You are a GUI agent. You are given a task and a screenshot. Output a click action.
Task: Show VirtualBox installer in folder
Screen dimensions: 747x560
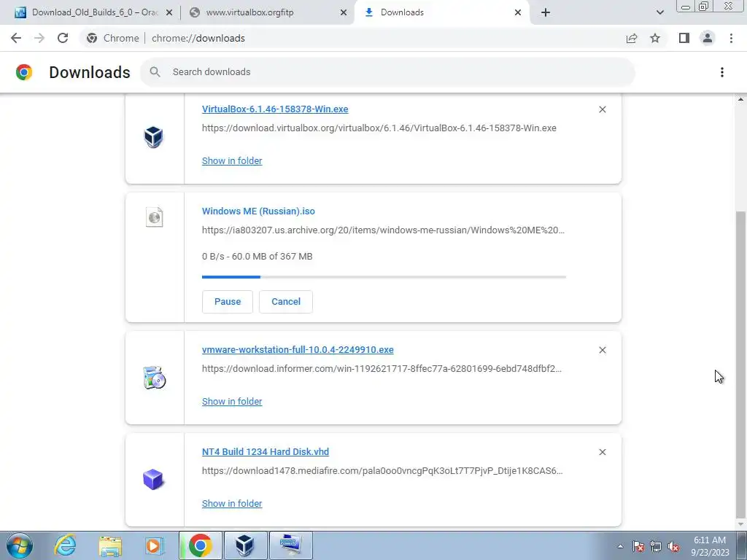click(x=232, y=161)
